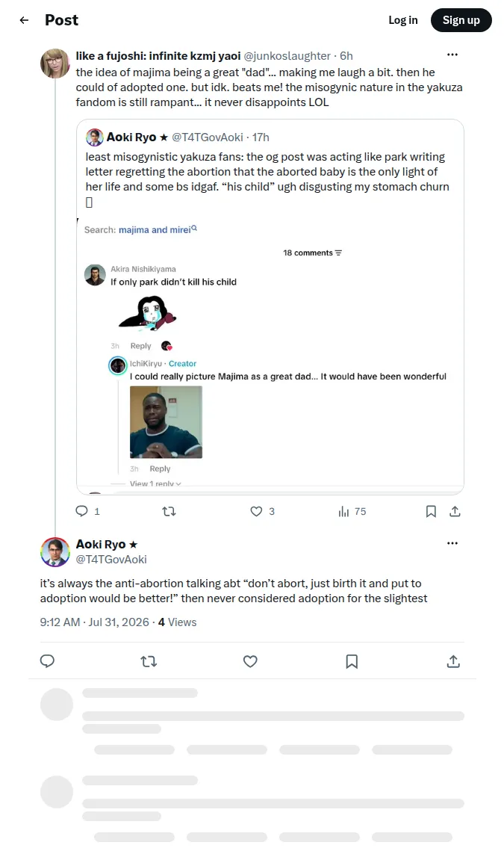Like Aoki Ryo's main post
The image size is (504, 854).
(250, 661)
